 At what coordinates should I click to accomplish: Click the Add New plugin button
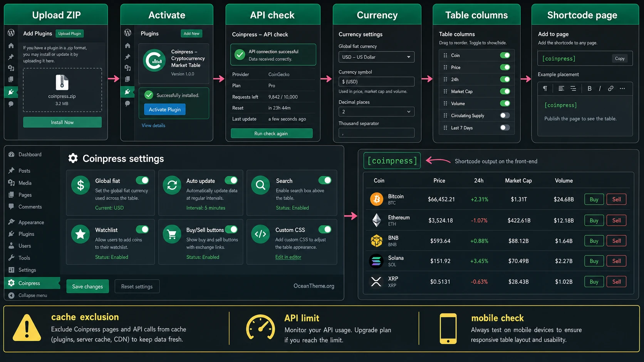(191, 33)
